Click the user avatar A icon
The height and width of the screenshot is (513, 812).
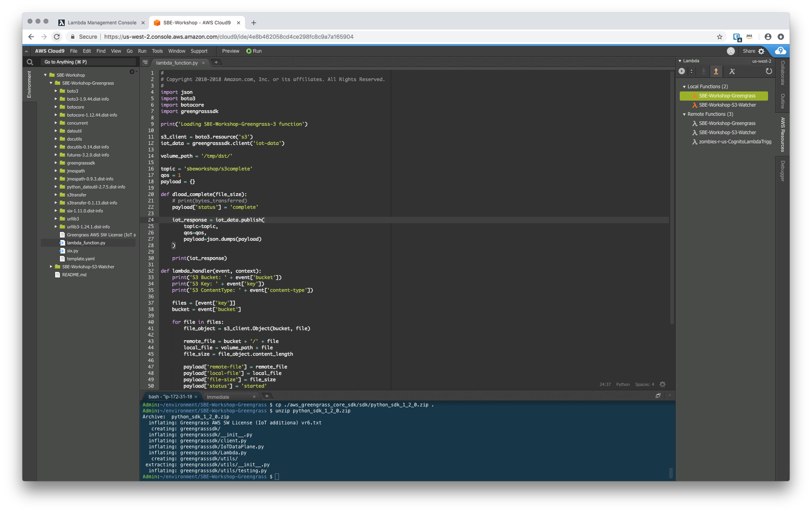point(731,51)
